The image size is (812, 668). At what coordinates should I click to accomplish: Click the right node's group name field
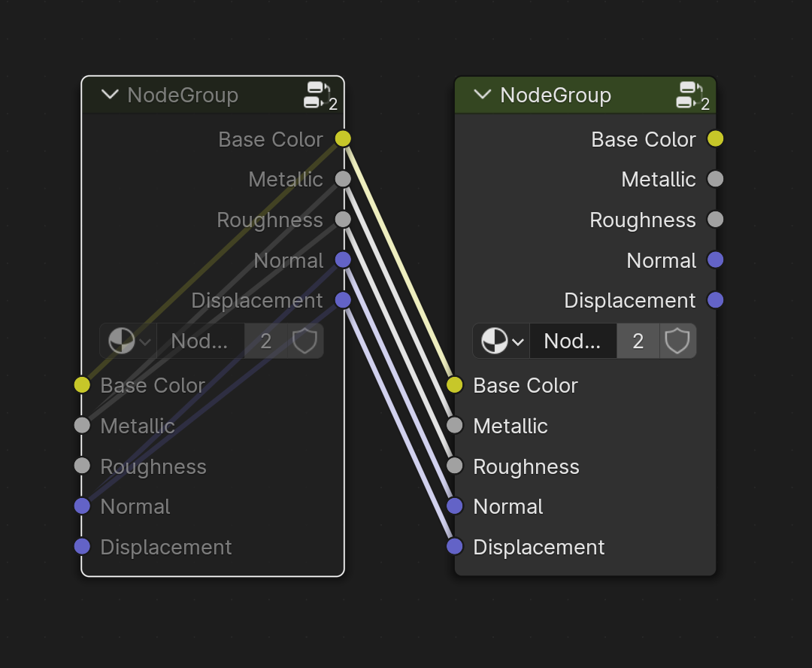[573, 341]
